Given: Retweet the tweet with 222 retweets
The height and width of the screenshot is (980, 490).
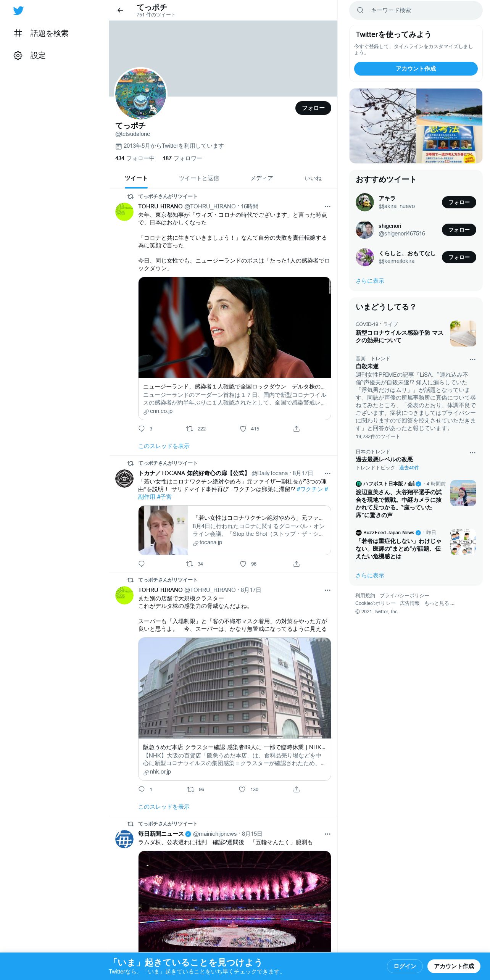Looking at the screenshot, I should (x=190, y=429).
